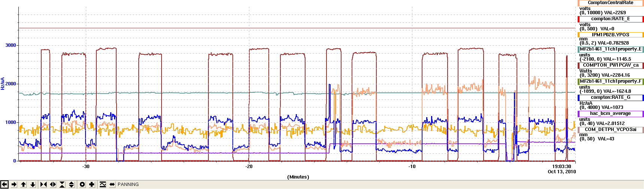Pan the graph left with the left arrow

[x=4, y=185]
